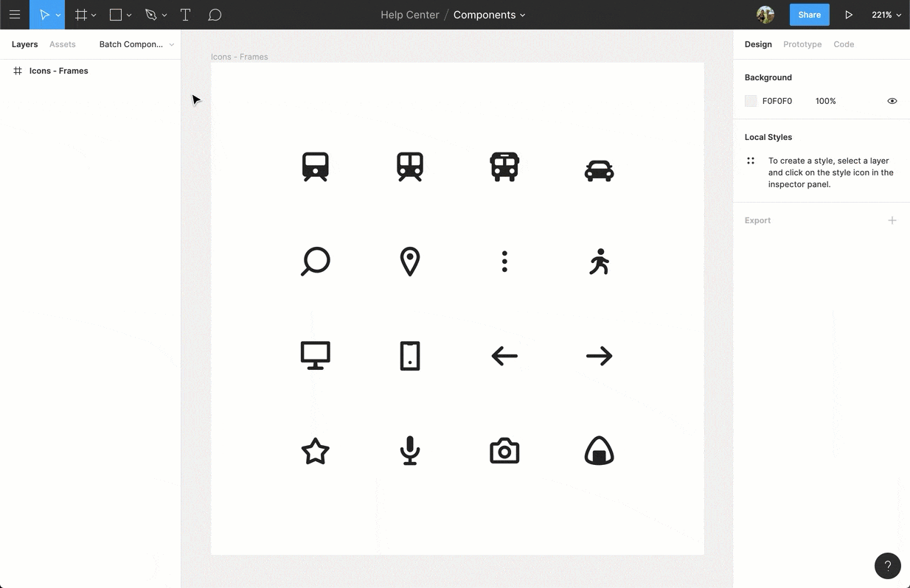Select the Pen tool

point(150,15)
